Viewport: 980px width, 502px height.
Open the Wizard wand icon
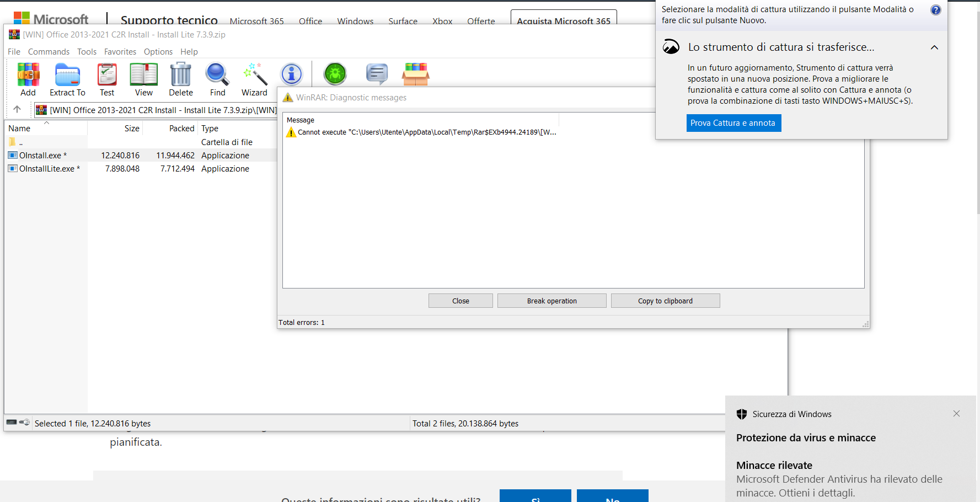point(255,74)
